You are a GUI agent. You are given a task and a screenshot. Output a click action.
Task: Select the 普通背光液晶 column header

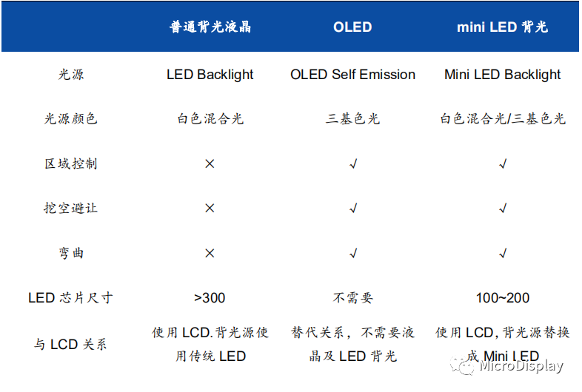(210, 27)
